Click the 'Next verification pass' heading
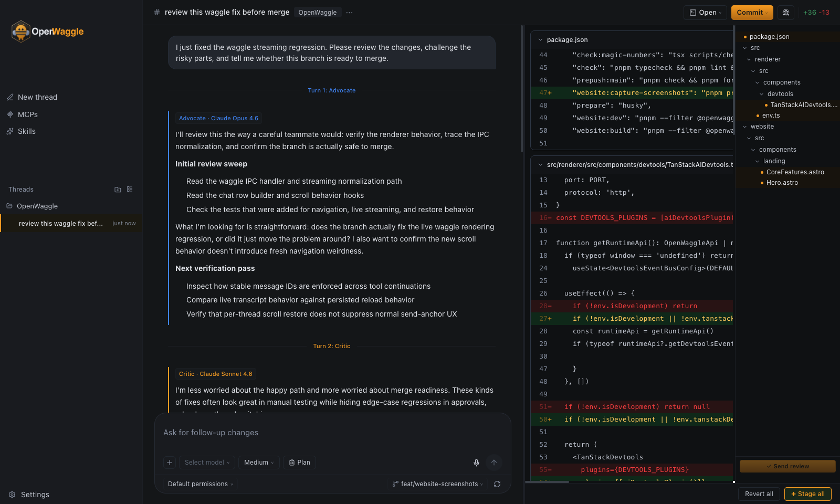Screen dimensions: 840x504 tap(215, 268)
